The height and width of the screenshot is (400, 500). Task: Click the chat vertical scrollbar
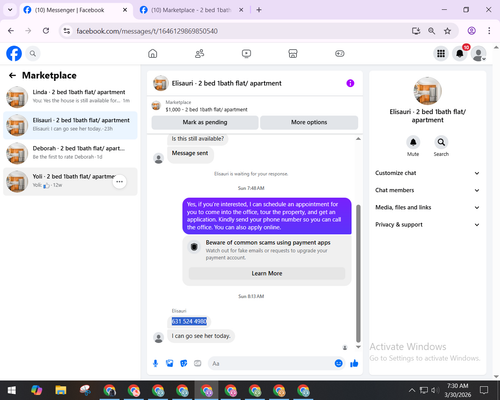coord(358,273)
